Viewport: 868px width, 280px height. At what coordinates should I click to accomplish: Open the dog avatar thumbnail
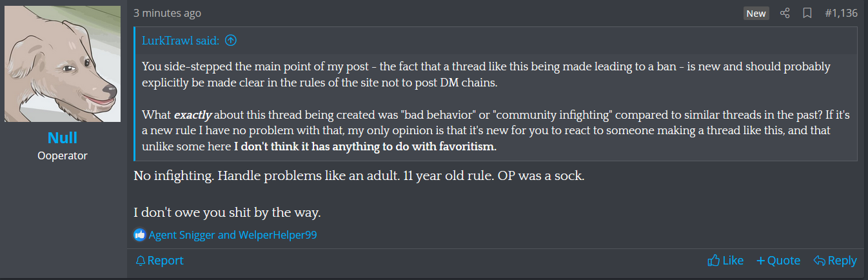pyautogui.click(x=63, y=64)
